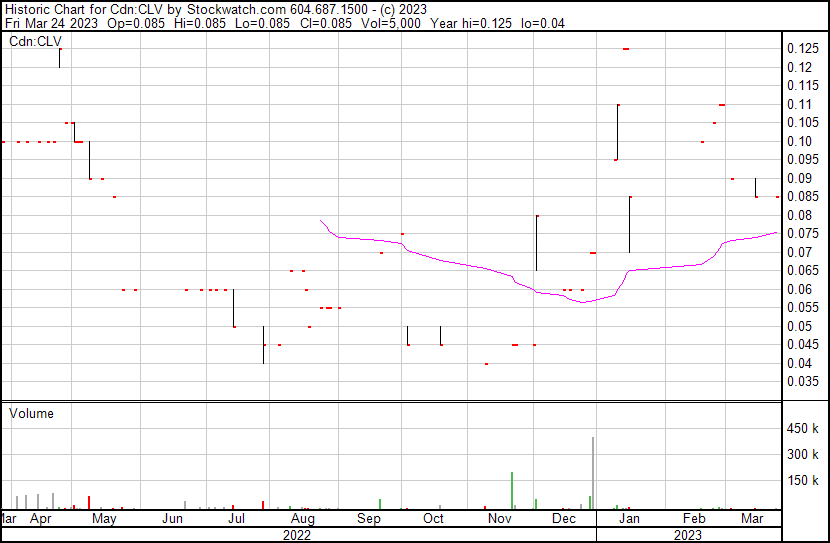Click the Cdn:CLV ticker label
Screen dimensions: 830x543
click(34, 42)
